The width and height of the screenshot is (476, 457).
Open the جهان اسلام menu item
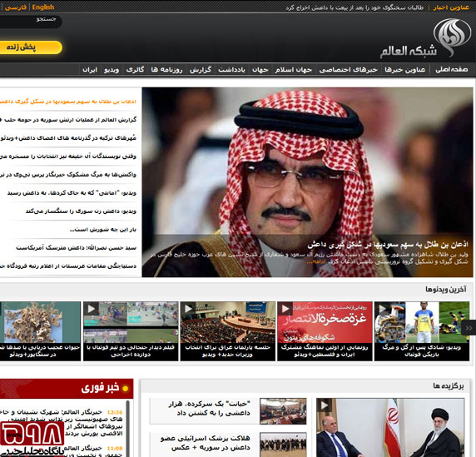click(x=293, y=70)
